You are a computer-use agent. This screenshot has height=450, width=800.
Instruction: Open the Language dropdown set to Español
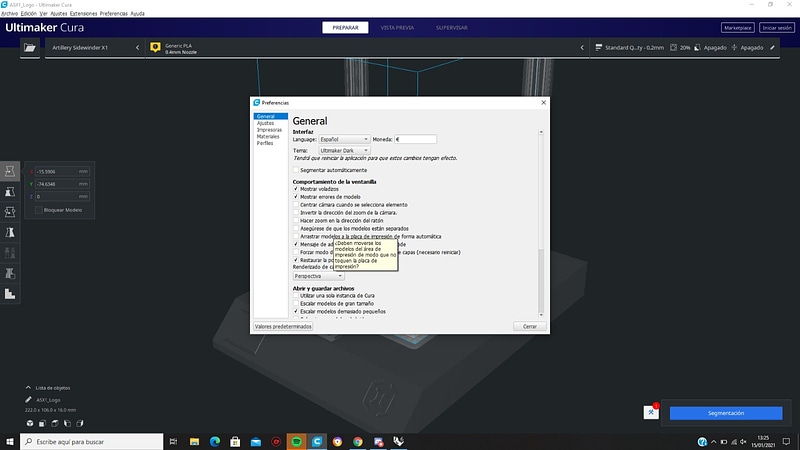tap(344, 139)
